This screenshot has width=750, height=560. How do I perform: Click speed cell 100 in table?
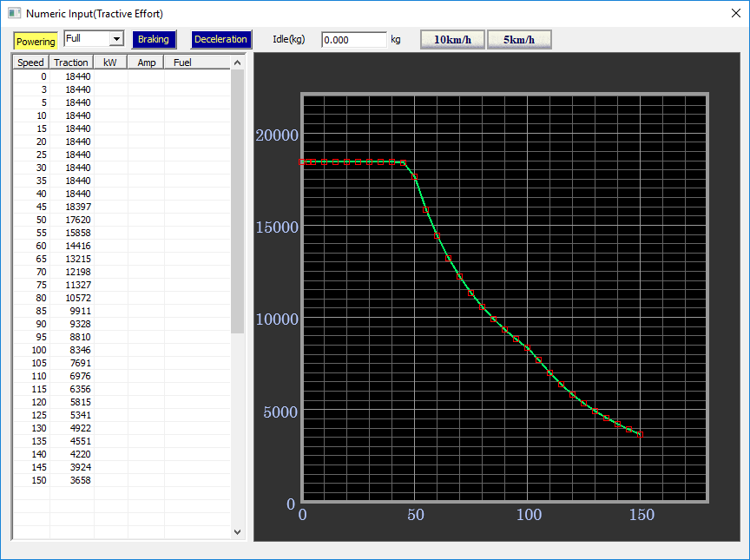click(x=31, y=350)
